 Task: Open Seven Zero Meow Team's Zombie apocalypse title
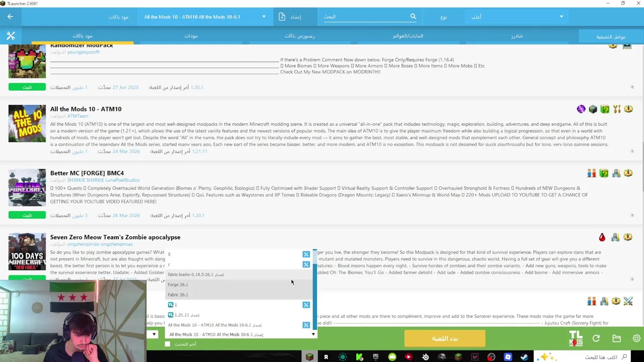[115, 237]
